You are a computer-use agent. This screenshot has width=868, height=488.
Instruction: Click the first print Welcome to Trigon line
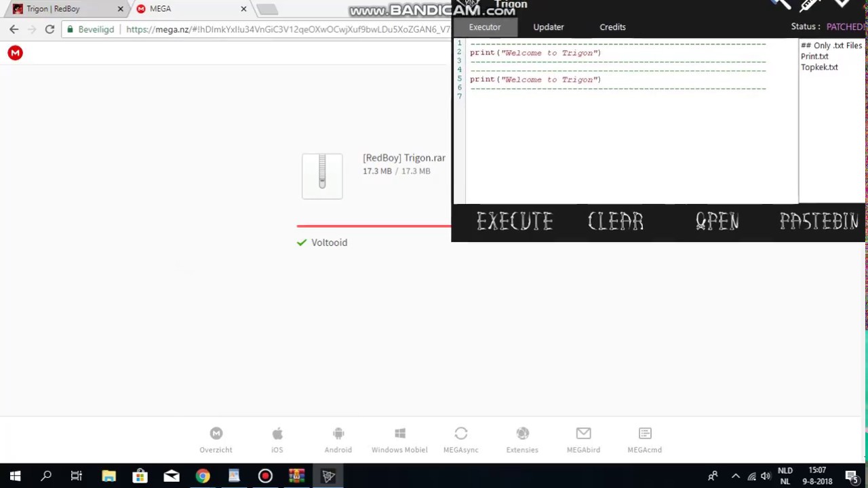tap(535, 53)
